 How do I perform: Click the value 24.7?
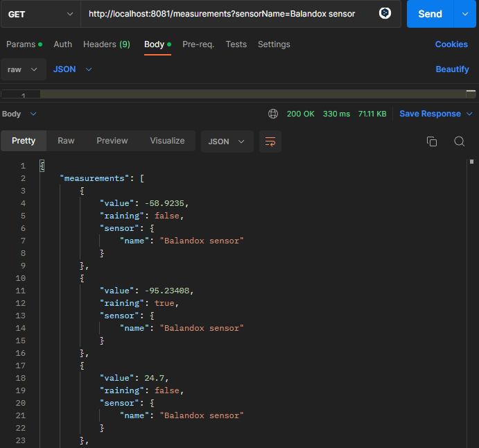155,379
